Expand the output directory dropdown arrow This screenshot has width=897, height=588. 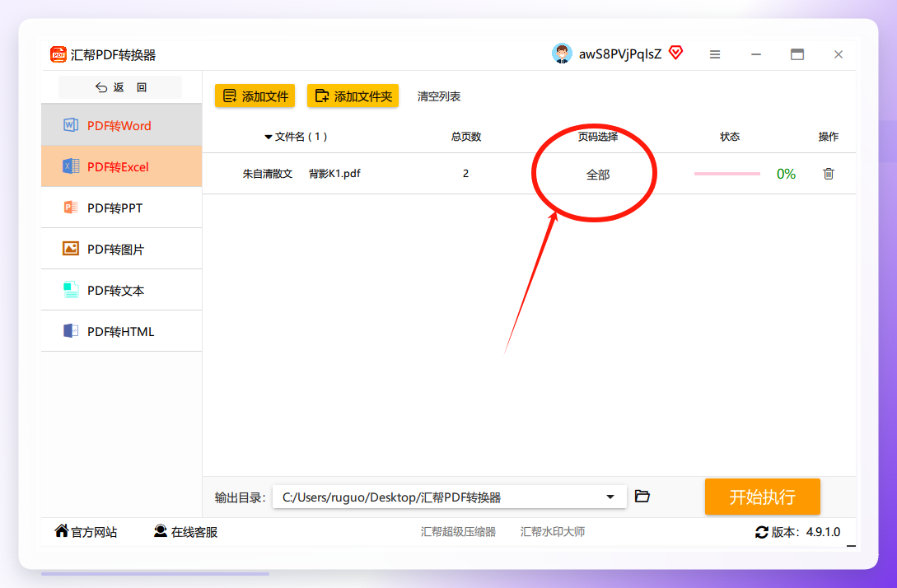(610, 497)
